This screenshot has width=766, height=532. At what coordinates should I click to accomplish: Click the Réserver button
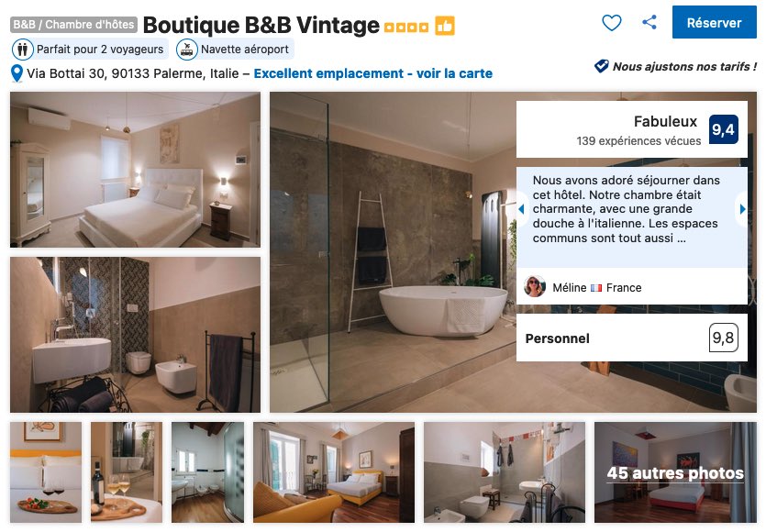point(714,22)
